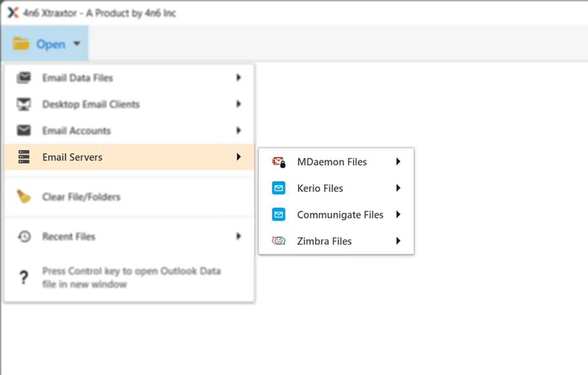Image resolution: width=588 pixels, height=375 pixels.
Task: Choose Communigate Files from the submenu
Action: 340,215
